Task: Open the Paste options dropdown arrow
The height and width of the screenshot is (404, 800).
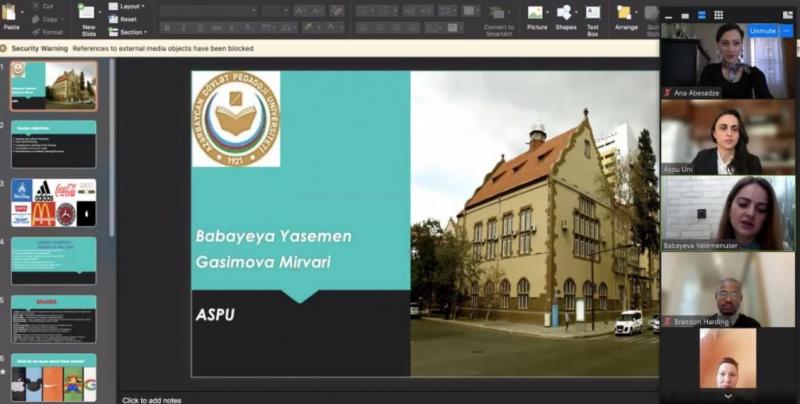Action: (21, 12)
